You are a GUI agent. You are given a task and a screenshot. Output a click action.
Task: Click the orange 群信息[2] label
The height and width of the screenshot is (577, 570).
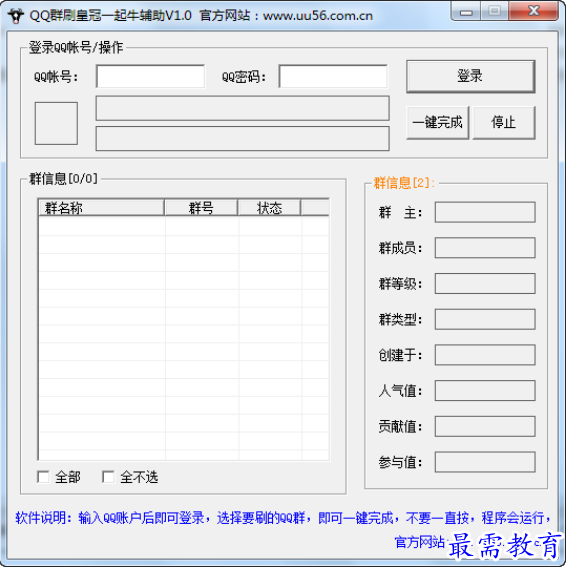coord(404,183)
